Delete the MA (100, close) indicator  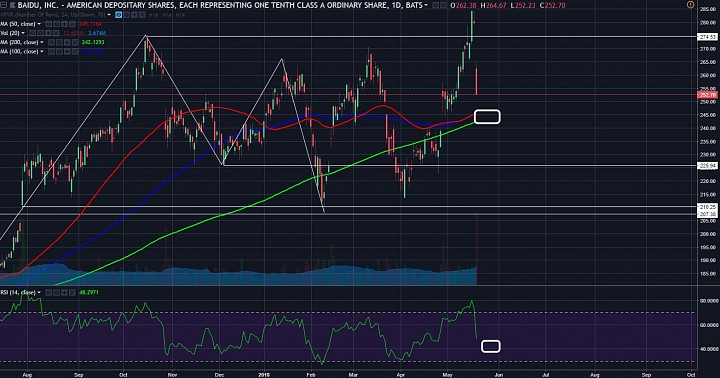coord(75,51)
